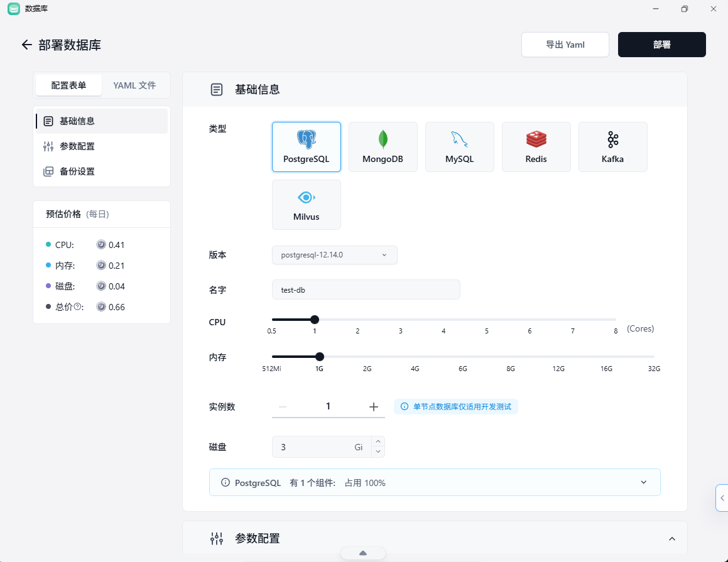
Task: Click the 导出 Yaml button
Action: coord(565,45)
